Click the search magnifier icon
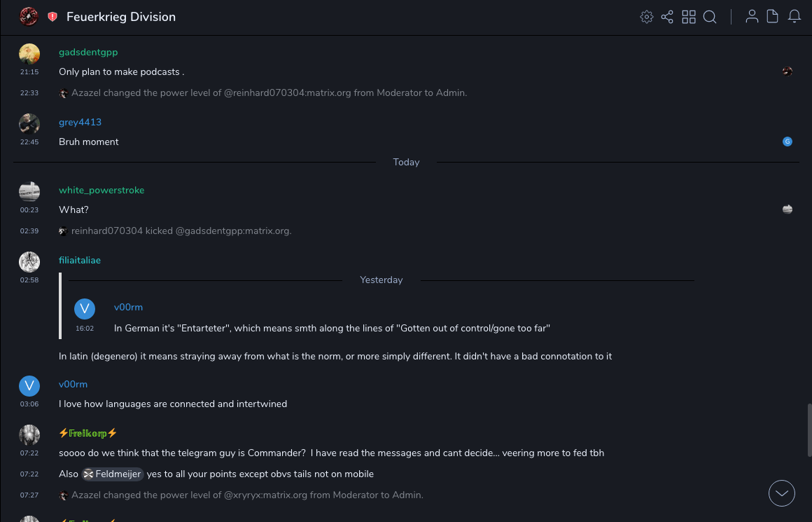The width and height of the screenshot is (812, 522). click(710, 17)
